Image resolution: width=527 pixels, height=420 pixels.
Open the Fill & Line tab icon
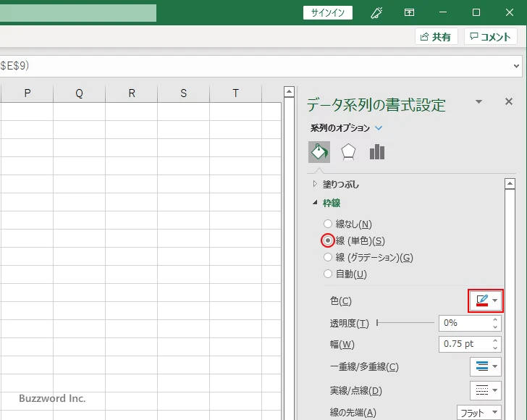click(x=319, y=152)
